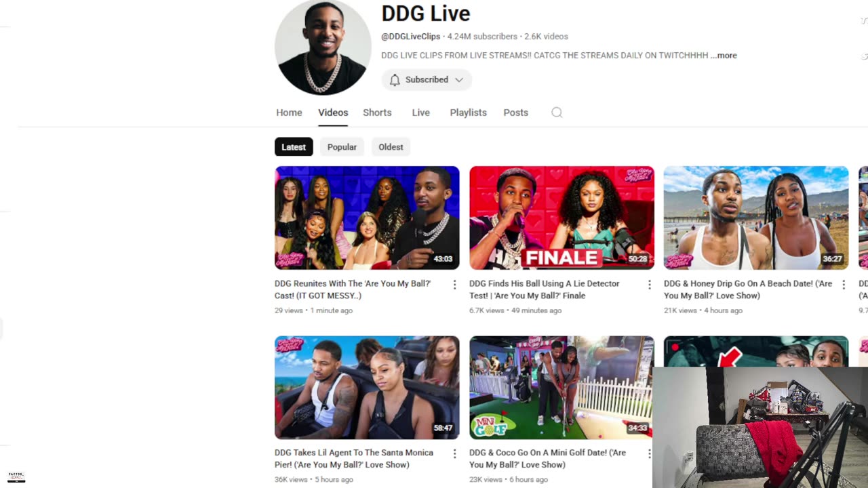868x488 pixels.
Task: Open title 'DDG & Coco Go On A Mini Golf Date'
Action: coord(547,459)
